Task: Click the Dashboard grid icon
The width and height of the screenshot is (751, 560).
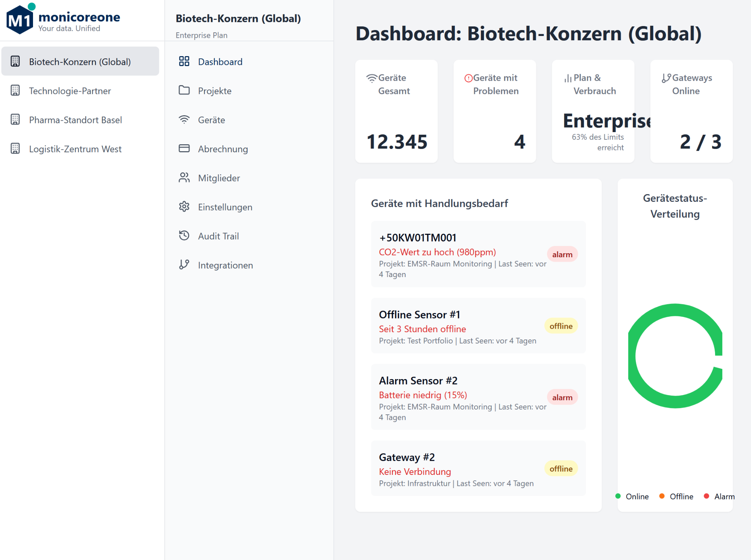Action: tap(184, 61)
